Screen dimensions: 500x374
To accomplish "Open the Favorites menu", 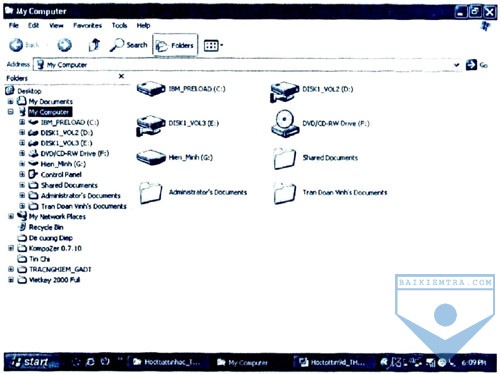I will click(87, 25).
